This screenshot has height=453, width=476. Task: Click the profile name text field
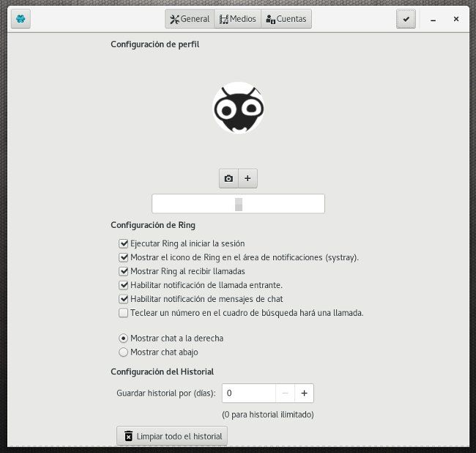(238, 204)
